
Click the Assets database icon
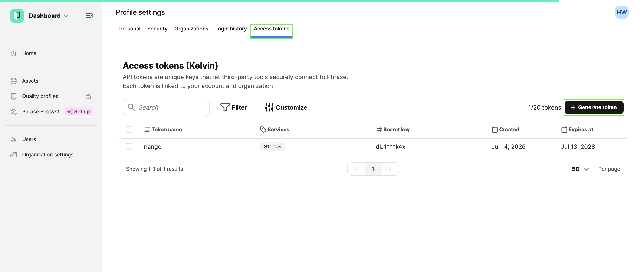coord(14,81)
